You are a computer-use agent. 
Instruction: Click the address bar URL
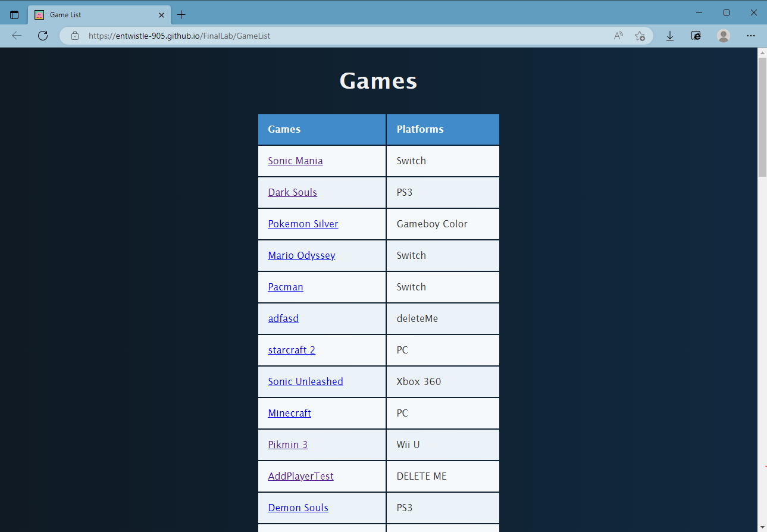coord(179,36)
